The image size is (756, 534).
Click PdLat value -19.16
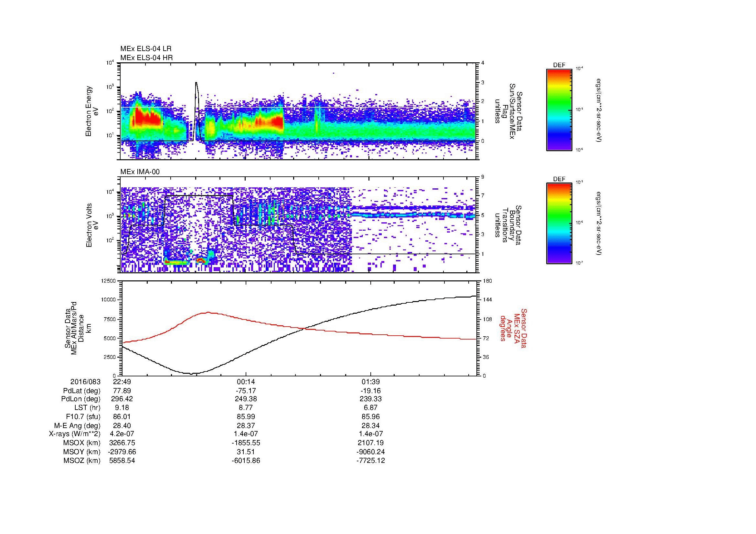tap(371, 391)
